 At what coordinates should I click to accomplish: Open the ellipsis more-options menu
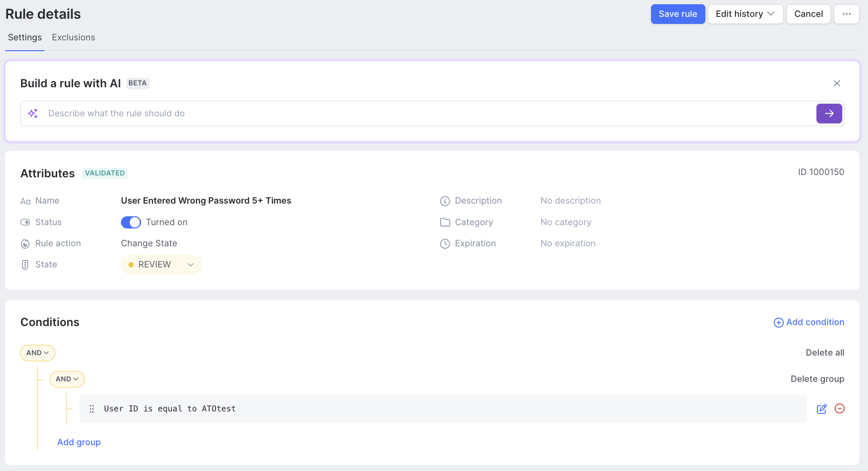click(847, 14)
